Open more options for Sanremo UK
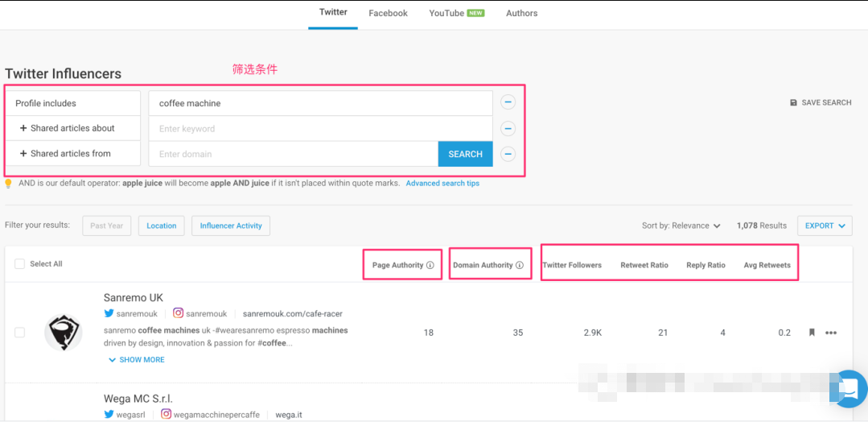 tap(831, 333)
